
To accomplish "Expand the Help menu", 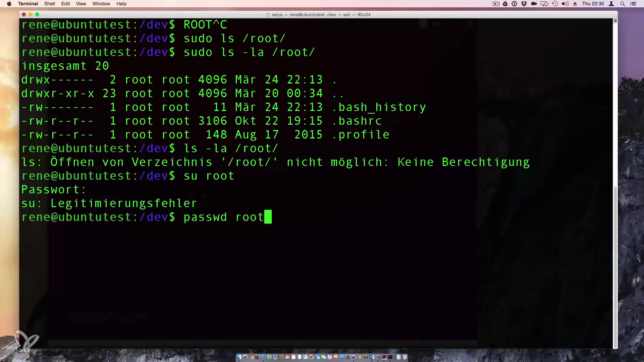I will pyautogui.click(x=121, y=4).
